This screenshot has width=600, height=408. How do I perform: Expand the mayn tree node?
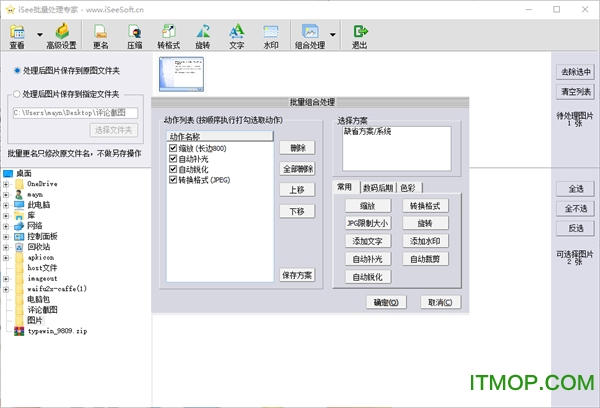6,194
